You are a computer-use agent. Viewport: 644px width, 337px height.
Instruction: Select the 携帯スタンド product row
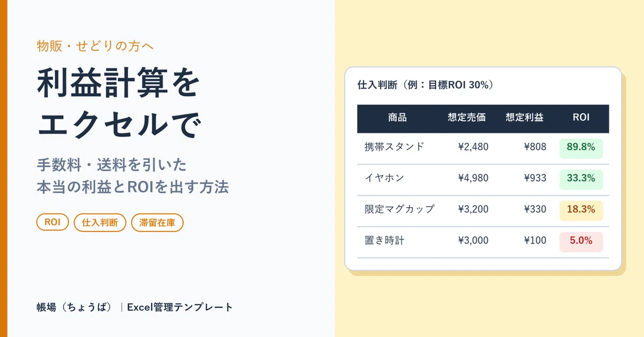(x=483, y=149)
